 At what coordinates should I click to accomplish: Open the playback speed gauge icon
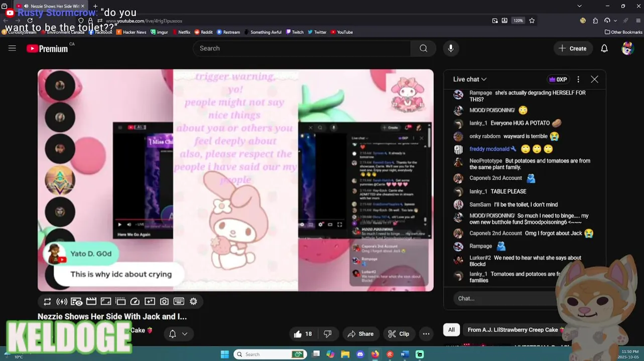pos(135,301)
